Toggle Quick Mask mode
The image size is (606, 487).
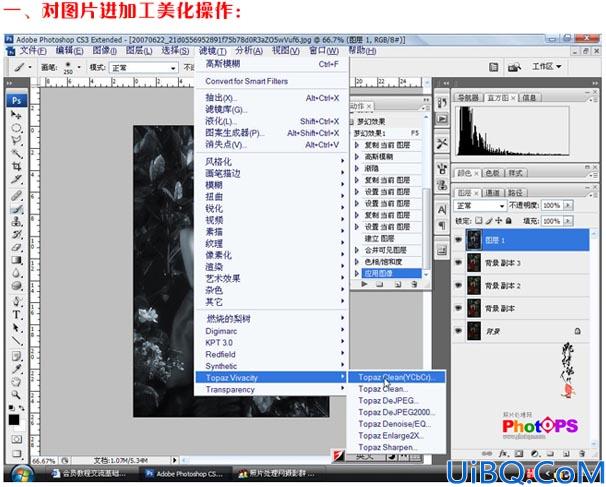(16, 439)
